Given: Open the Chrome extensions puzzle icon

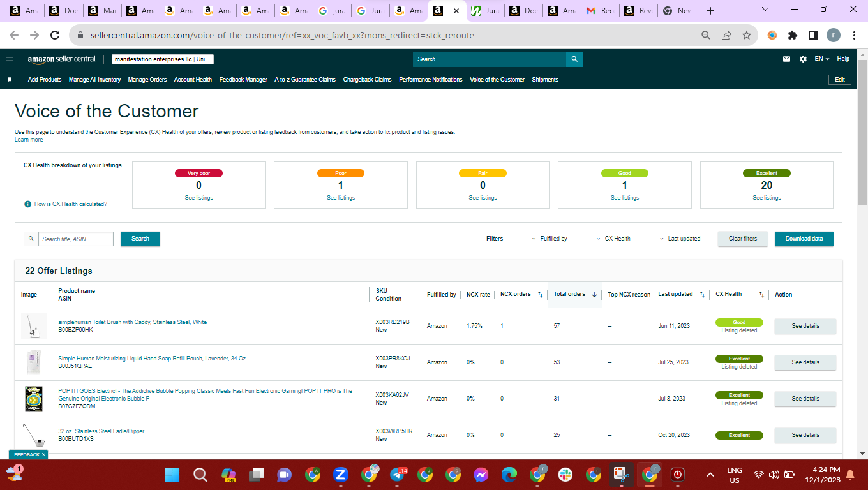Looking at the screenshot, I should [x=793, y=35].
